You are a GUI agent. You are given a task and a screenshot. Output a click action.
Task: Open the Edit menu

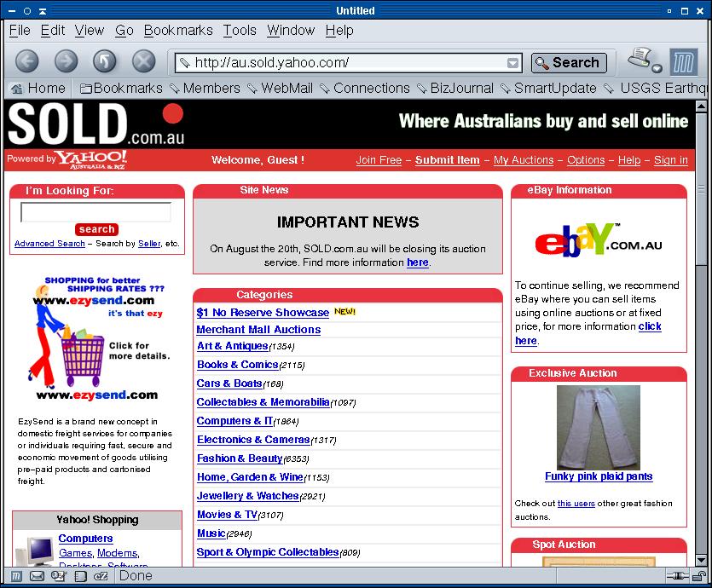(x=53, y=31)
